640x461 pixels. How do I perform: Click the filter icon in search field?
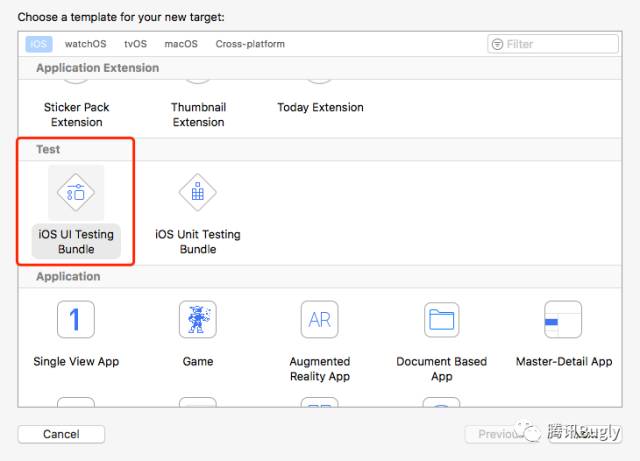click(497, 44)
